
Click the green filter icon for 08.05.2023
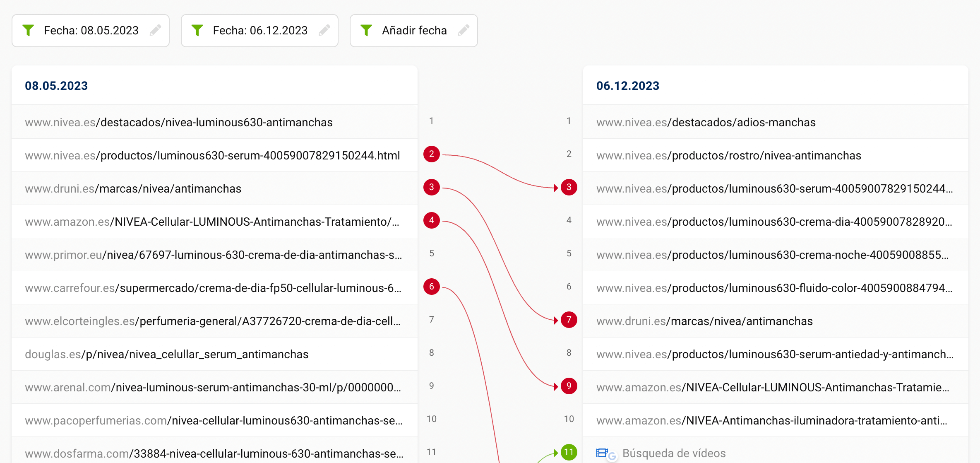point(28,30)
